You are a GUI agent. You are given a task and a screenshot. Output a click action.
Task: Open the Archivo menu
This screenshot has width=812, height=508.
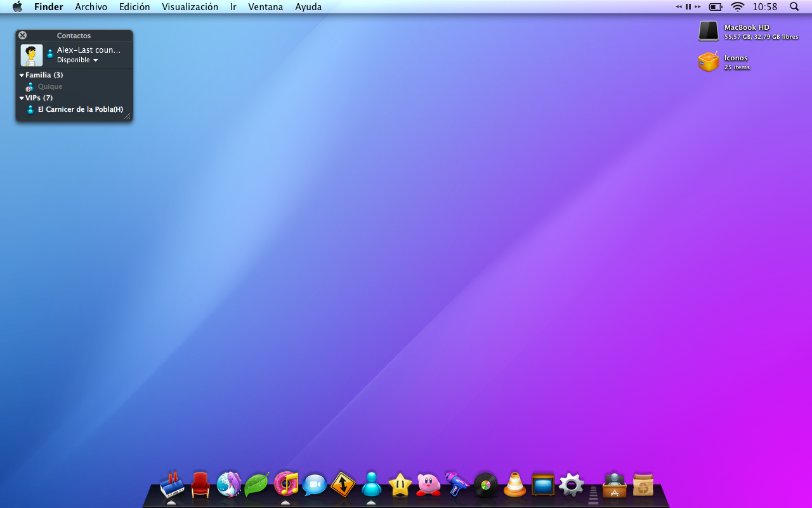pos(91,7)
